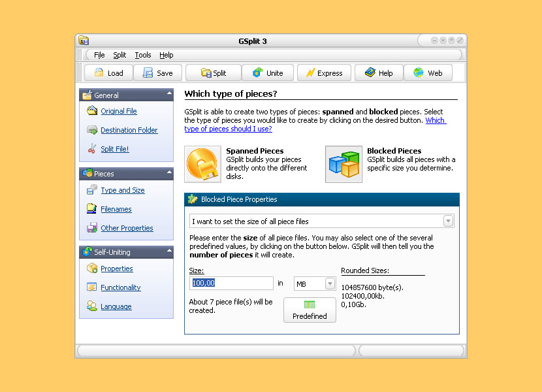Screen dimensions: 542x392
Task: Click the General section header icon
Action: [87, 95]
